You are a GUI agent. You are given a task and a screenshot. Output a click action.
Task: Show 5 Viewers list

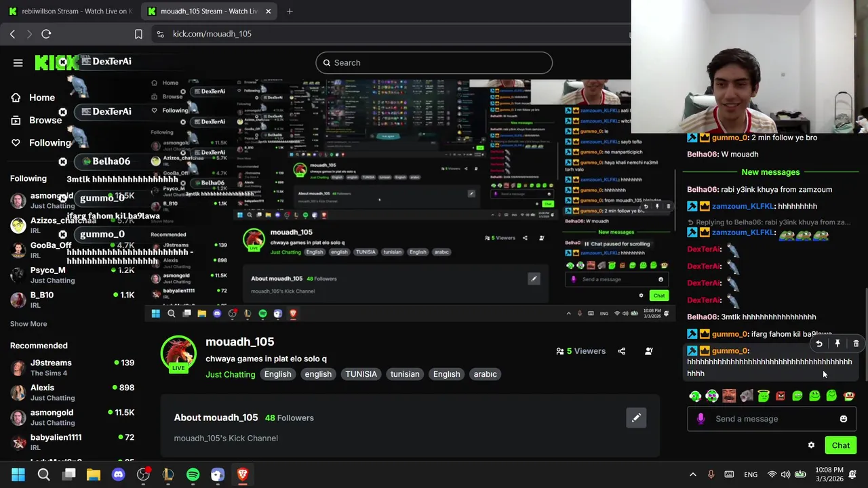[x=581, y=351]
